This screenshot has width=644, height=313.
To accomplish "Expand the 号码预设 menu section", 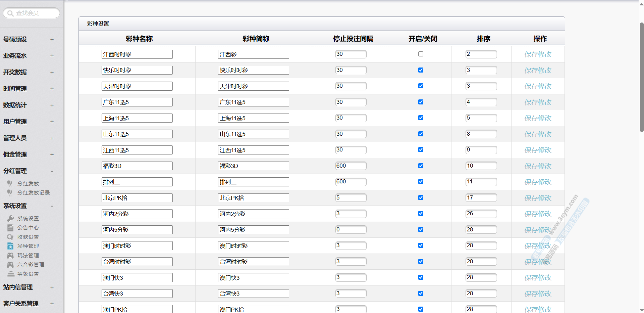I will (52, 39).
